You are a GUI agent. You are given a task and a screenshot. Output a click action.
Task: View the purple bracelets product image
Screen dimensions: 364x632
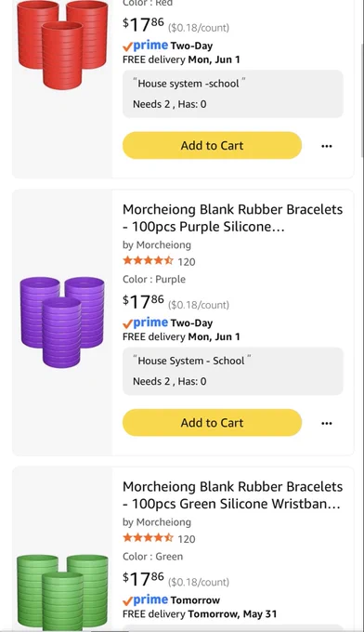[62, 323]
